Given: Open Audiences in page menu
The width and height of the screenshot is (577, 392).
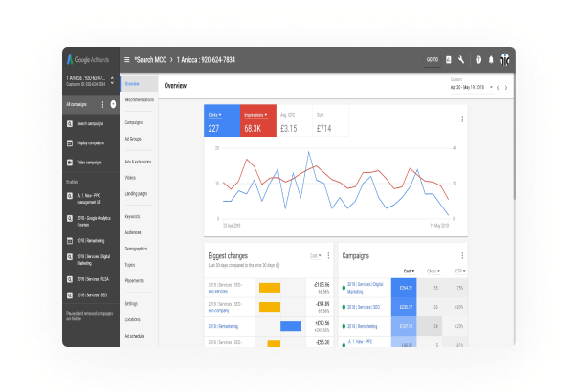Looking at the screenshot, I should pos(133,232).
